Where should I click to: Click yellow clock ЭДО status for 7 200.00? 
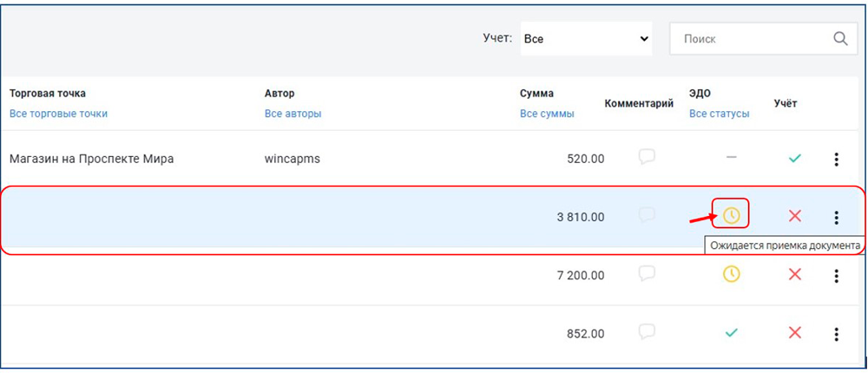[x=731, y=274]
